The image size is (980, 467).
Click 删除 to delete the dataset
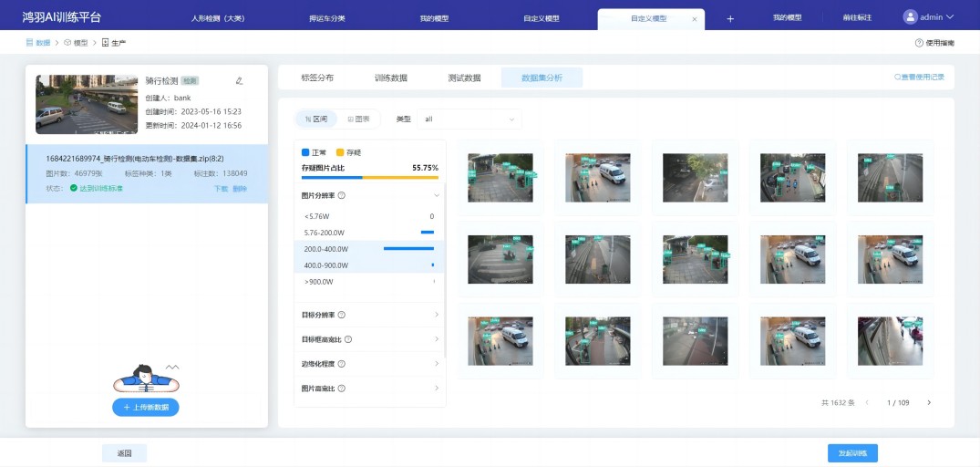pyautogui.click(x=240, y=189)
